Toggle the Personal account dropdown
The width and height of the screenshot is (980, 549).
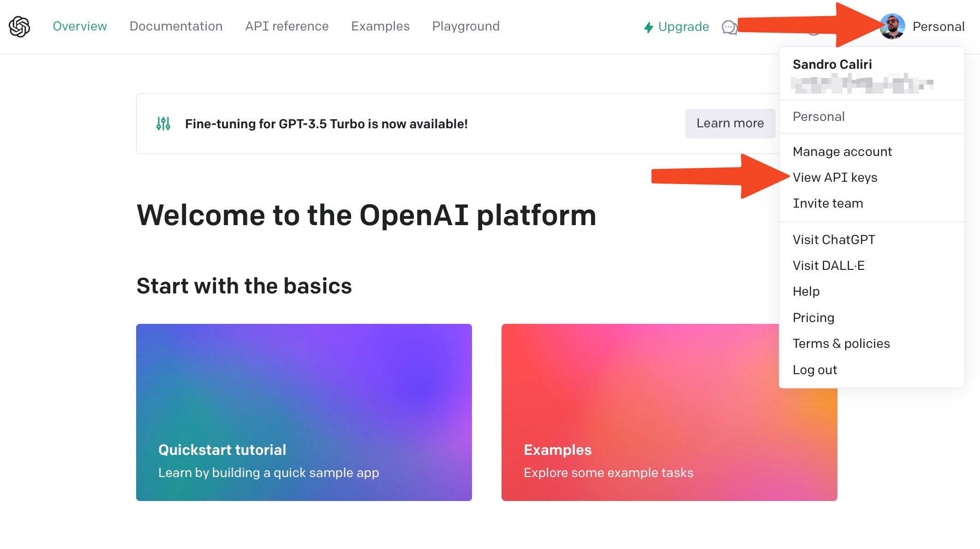[938, 27]
